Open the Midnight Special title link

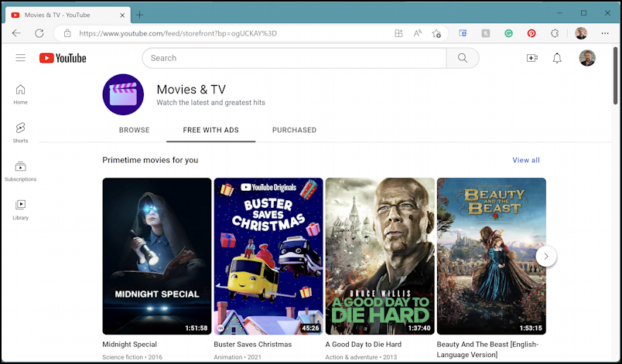click(130, 344)
